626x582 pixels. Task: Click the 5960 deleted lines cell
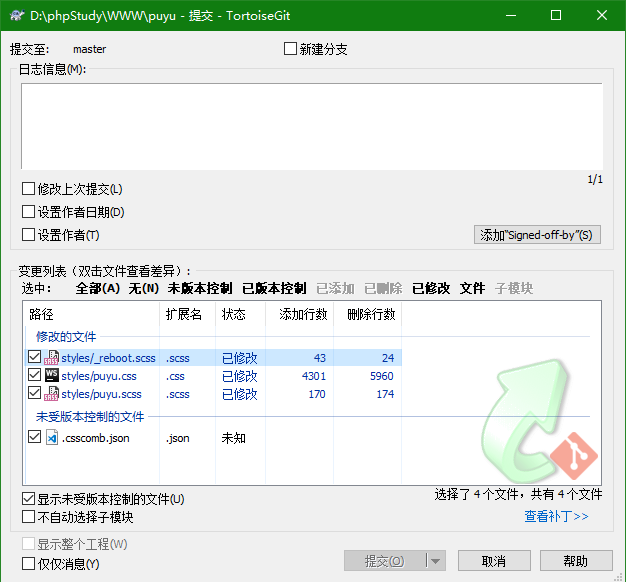(x=382, y=376)
